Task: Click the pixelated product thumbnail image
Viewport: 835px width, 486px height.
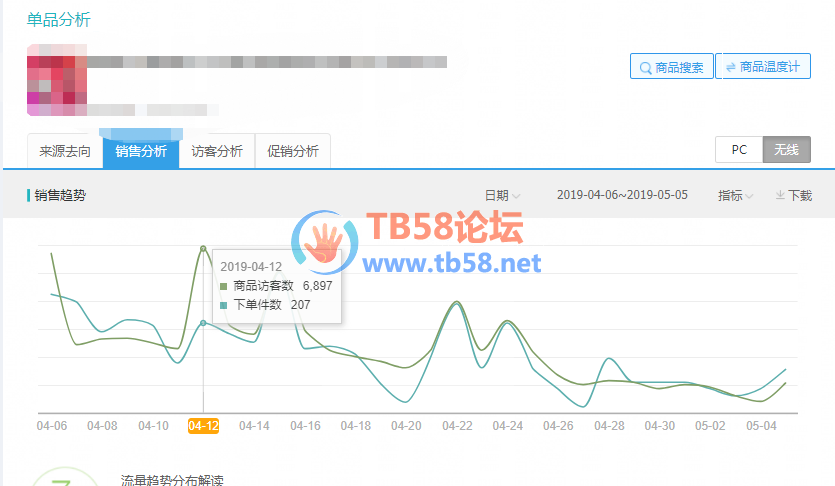Action: 57,80
